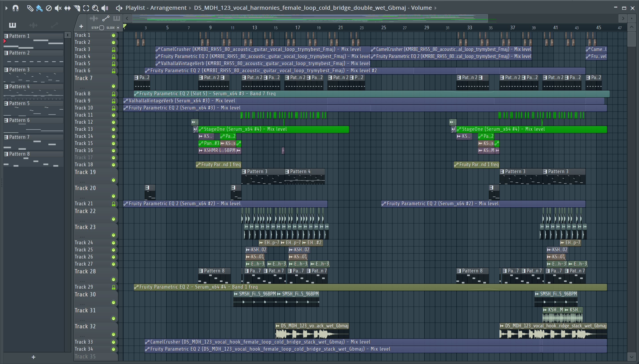The image size is (639, 364).
Task: Select the Mute tool
Action: (x=58, y=8)
